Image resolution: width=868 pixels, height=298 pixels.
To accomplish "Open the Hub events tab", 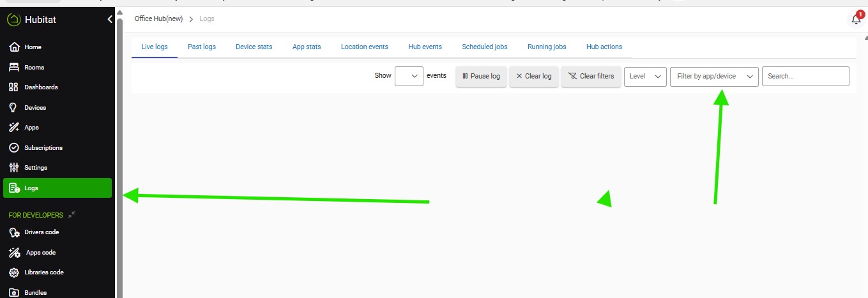I will [425, 47].
